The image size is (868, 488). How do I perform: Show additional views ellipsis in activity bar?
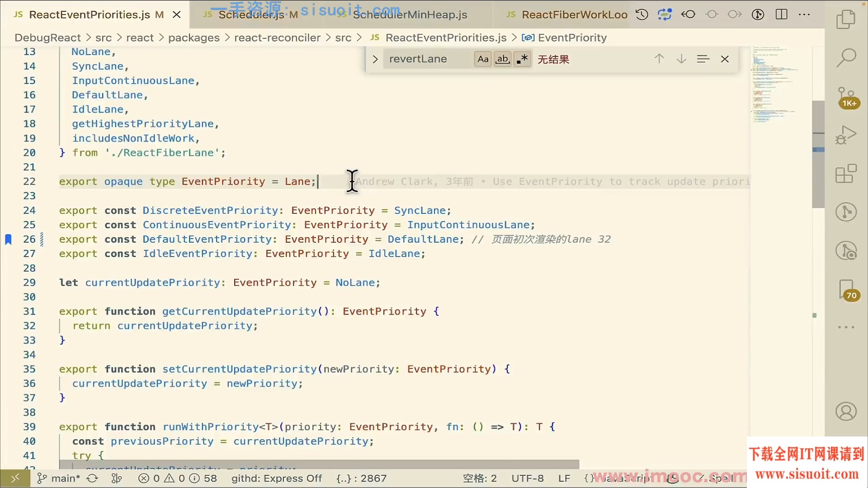click(846, 327)
